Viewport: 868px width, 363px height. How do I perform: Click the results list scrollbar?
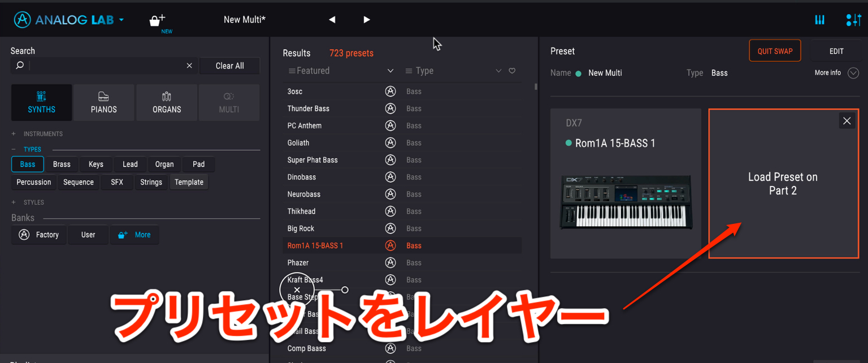[x=536, y=87]
